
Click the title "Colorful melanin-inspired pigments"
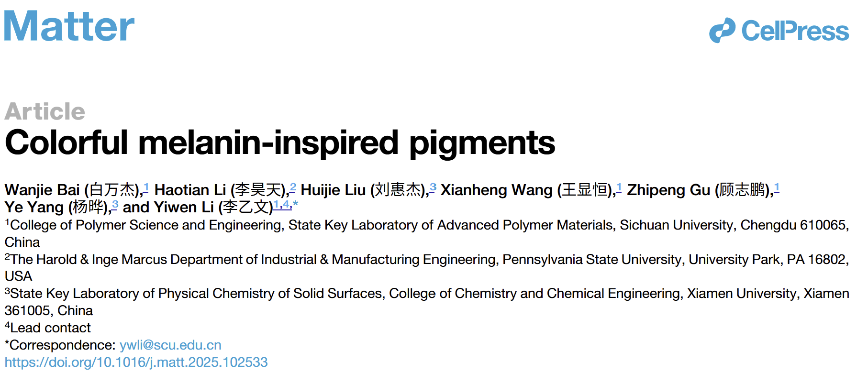pos(280,143)
